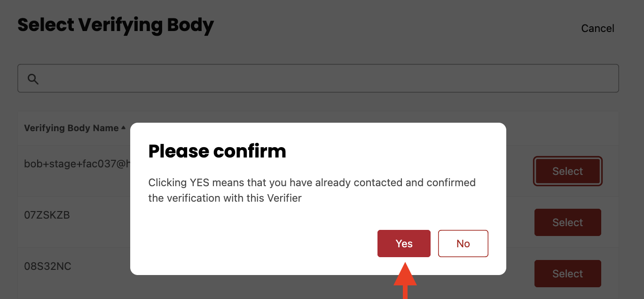Viewport: 644px width, 299px height.
Task: Click the Select Verifying Body page title
Action: tap(116, 25)
